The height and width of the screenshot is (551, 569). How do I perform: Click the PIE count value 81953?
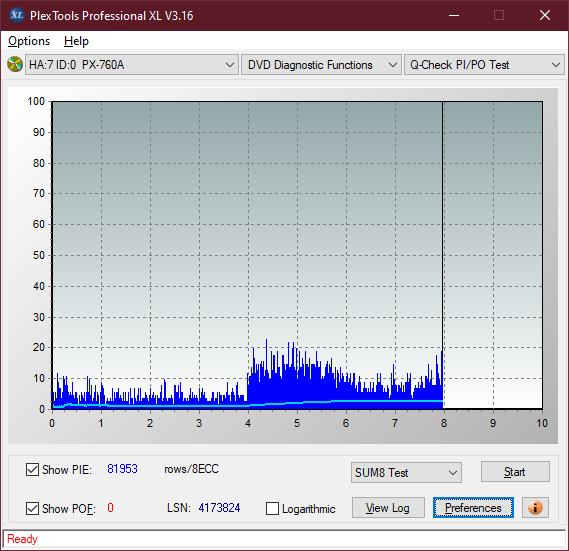122,469
